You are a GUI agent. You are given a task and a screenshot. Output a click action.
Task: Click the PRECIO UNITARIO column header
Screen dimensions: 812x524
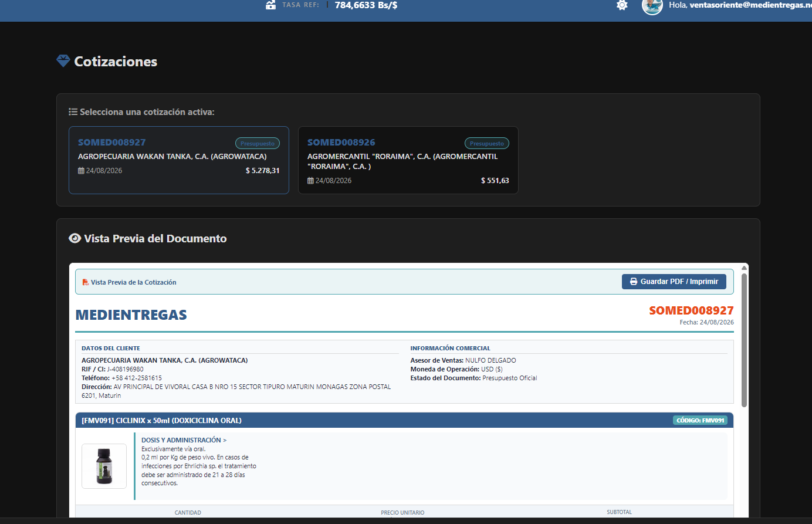(x=402, y=513)
